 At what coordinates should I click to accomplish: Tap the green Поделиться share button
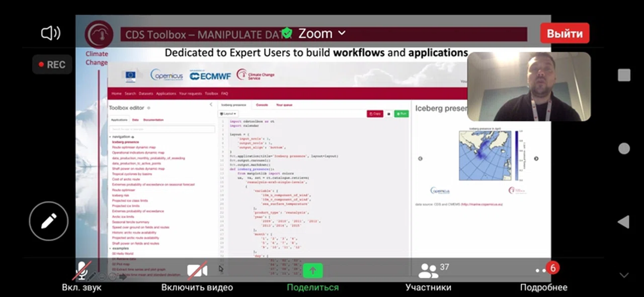pyautogui.click(x=312, y=277)
